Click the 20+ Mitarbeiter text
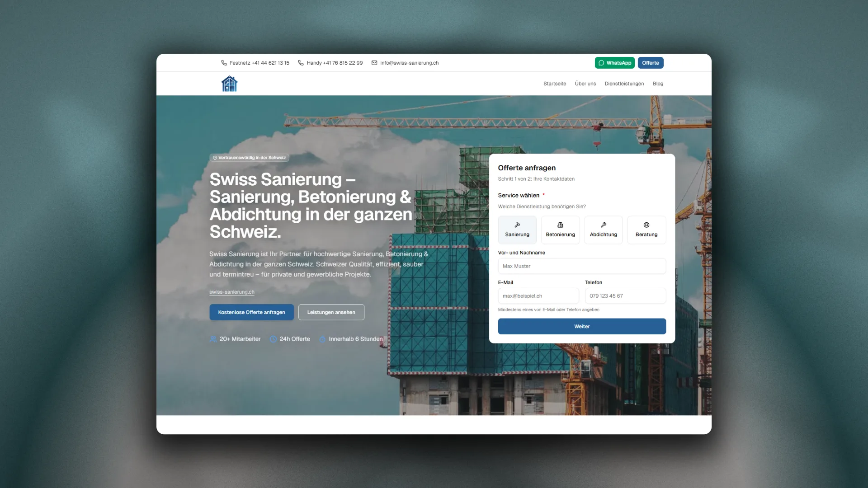868x488 pixels. tap(240, 339)
